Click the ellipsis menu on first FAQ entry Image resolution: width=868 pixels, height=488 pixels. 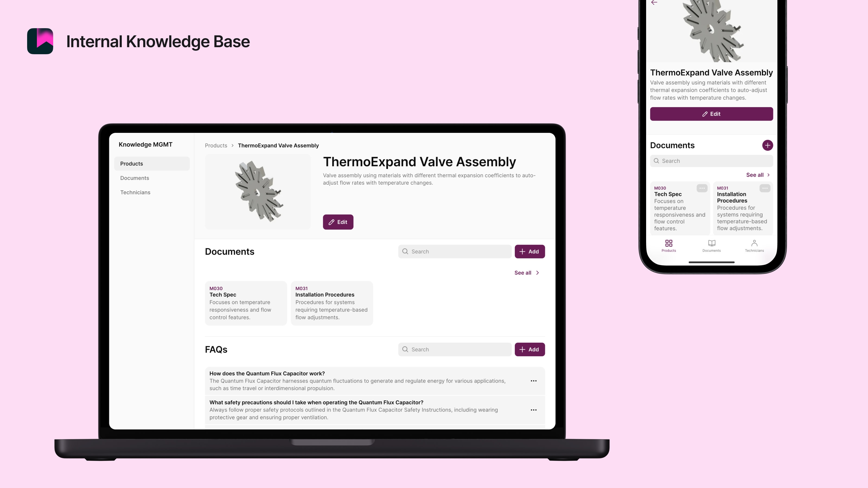pos(534,381)
